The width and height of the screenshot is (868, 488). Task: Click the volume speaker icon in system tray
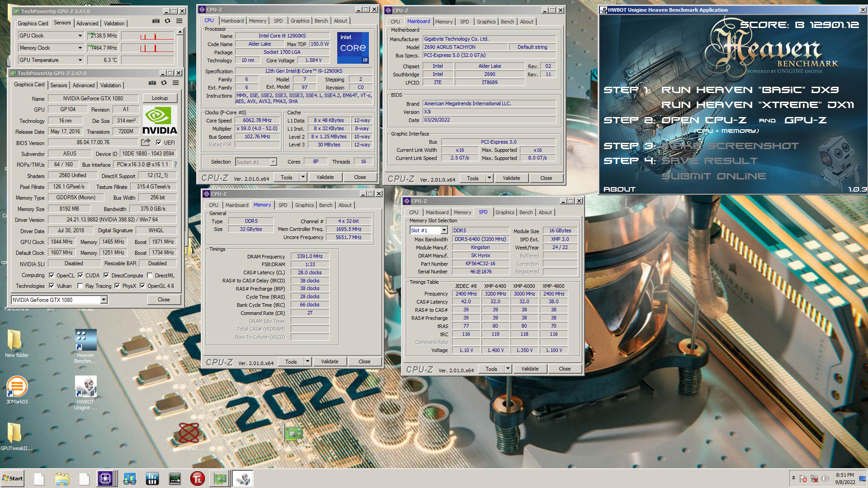pos(825,479)
